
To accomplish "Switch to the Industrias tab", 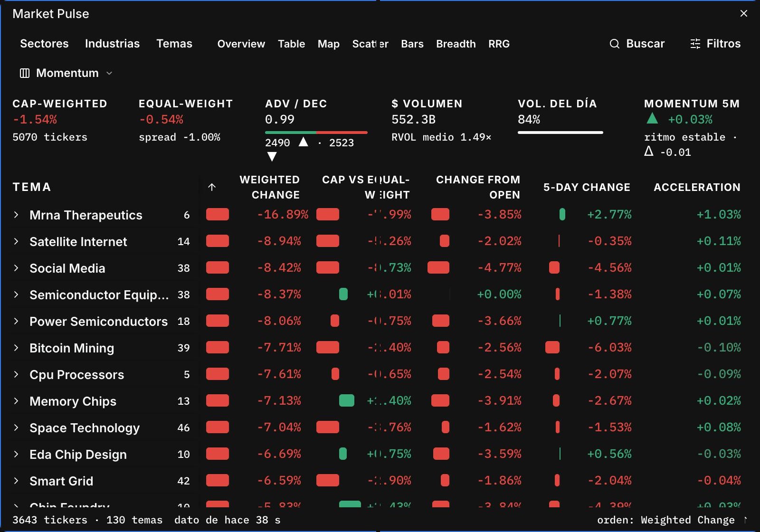I will point(112,44).
